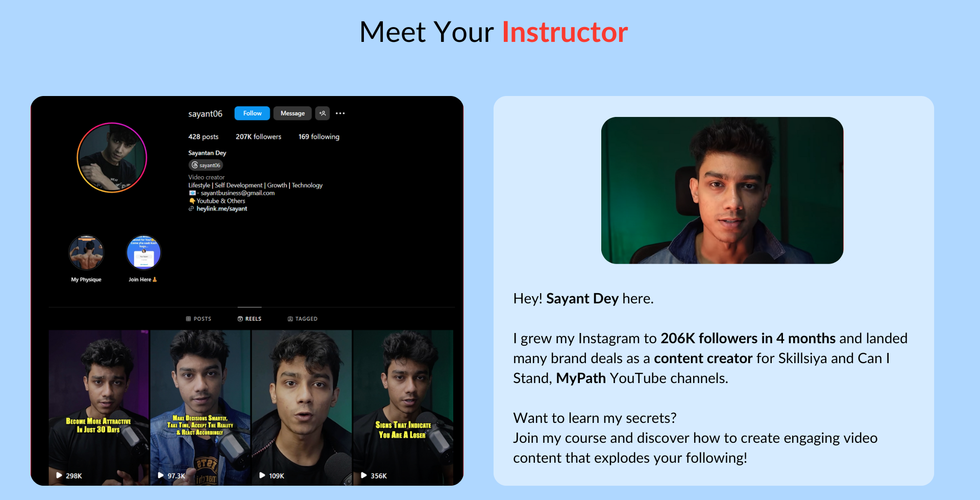Switch to the TAGGED tab
The image size is (980, 500).
tap(303, 319)
